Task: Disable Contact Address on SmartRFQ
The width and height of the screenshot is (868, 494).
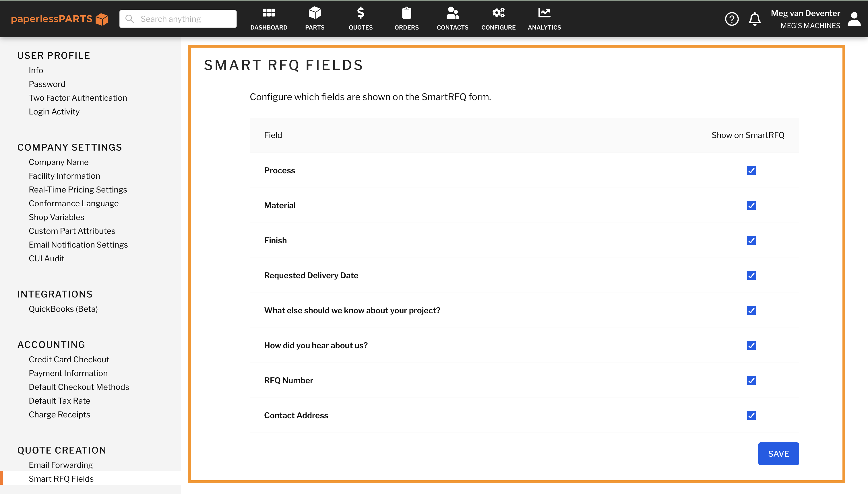Action: (751, 415)
